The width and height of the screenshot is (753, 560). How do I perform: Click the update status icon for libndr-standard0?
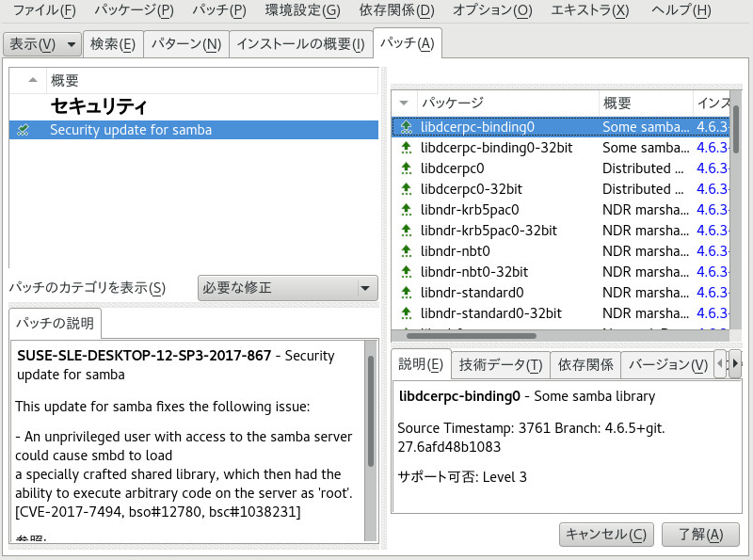pos(407,292)
